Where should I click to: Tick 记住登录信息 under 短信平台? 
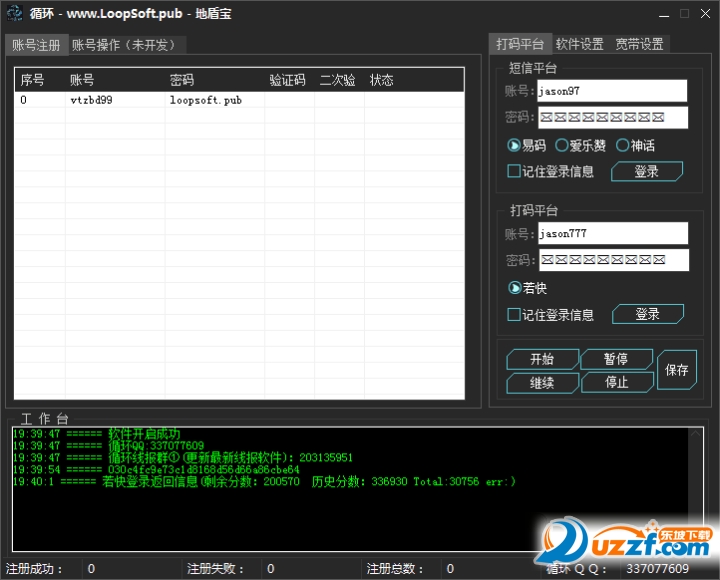[551, 172]
